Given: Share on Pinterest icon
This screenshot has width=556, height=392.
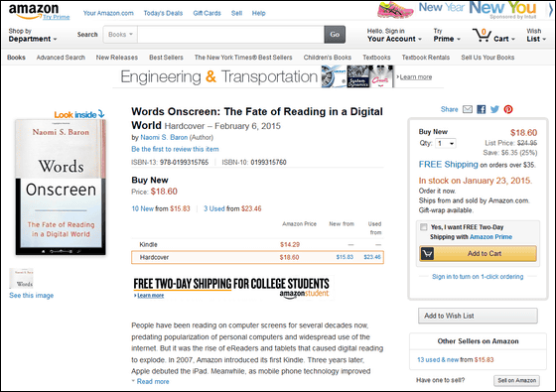Looking at the screenshot, I should pyautogui.click(x=508, y=109).
